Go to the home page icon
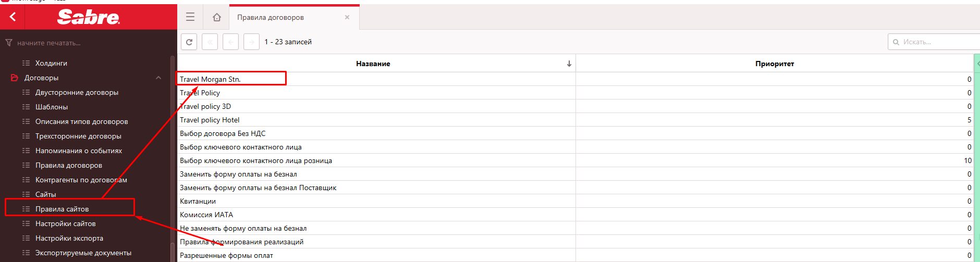Viewport: 980px width, 262px height. coord(217,17)
